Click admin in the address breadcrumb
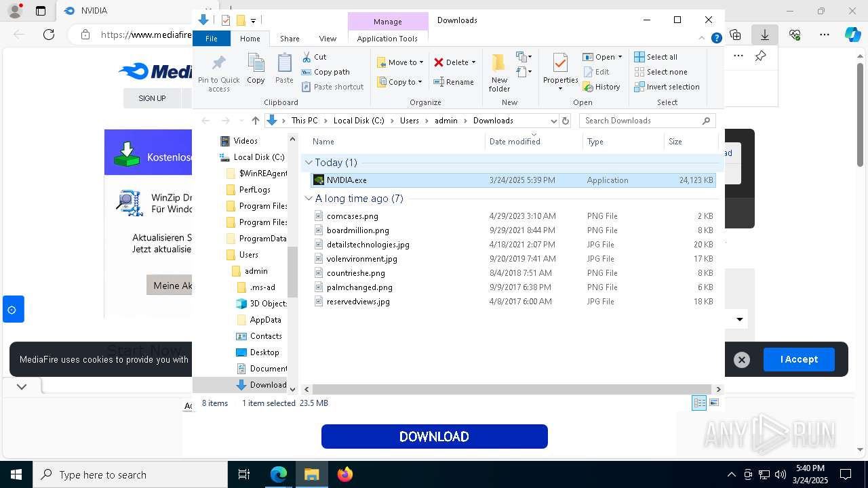Image resolution: width=868 pixels, height=488 pixels. [x=446, y=121]
